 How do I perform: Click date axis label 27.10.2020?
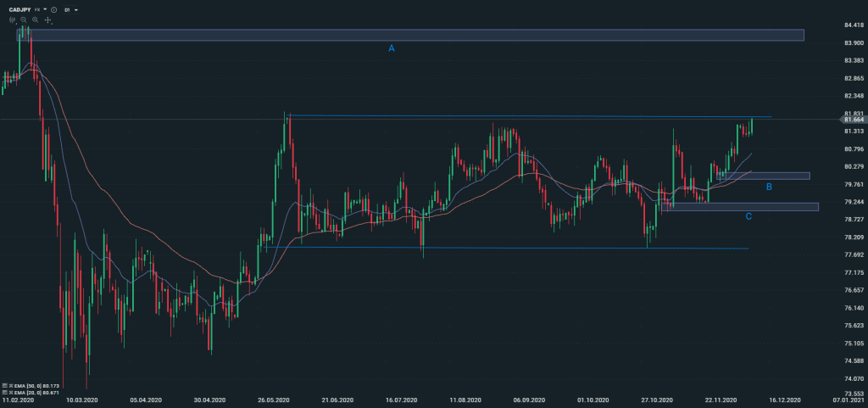658,400
